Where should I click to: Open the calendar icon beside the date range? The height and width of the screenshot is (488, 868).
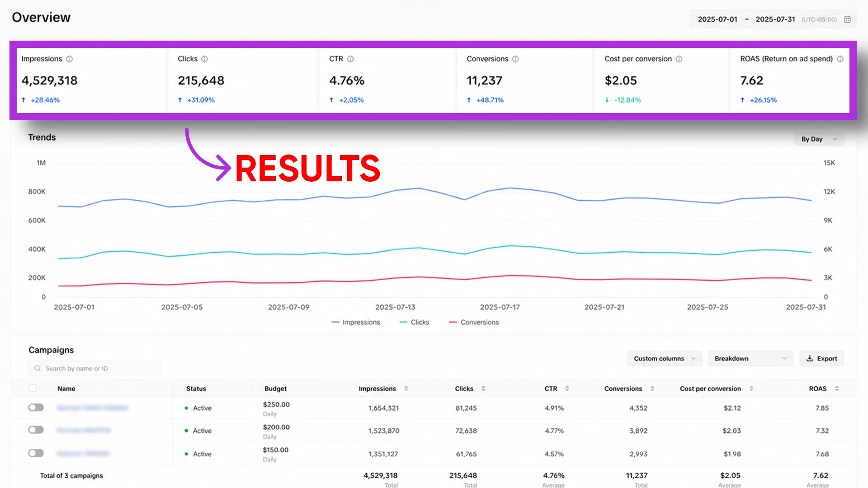pyautogui.click(x=848, y=19)
